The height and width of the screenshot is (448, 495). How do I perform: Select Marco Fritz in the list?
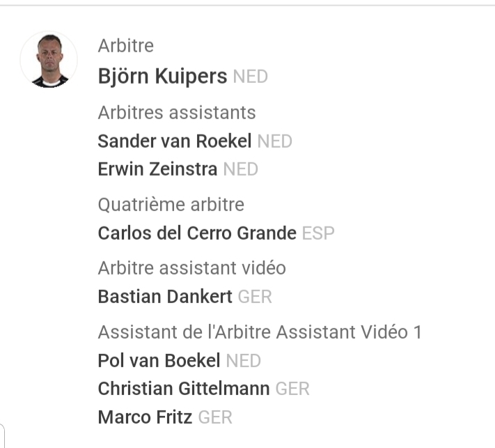[145, 417]
